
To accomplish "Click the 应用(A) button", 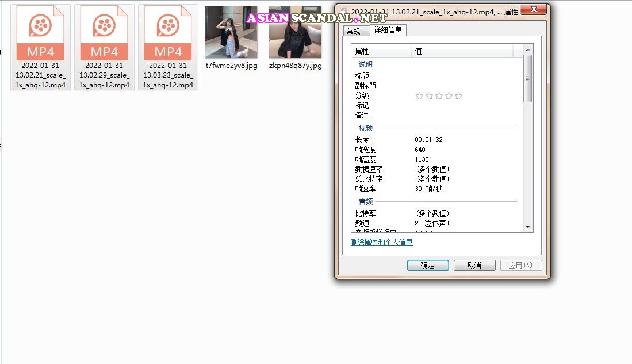I will pyautogui.click(x=521, y=265).
